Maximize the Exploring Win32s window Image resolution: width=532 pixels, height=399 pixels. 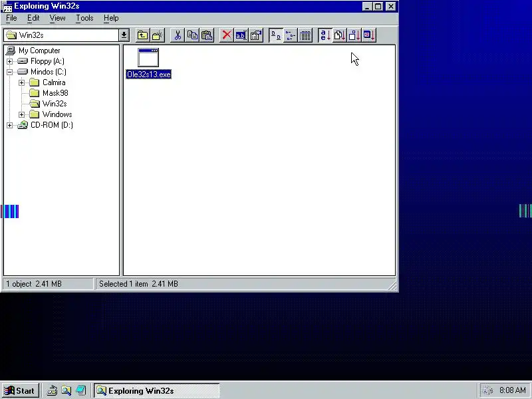(378, 7)
